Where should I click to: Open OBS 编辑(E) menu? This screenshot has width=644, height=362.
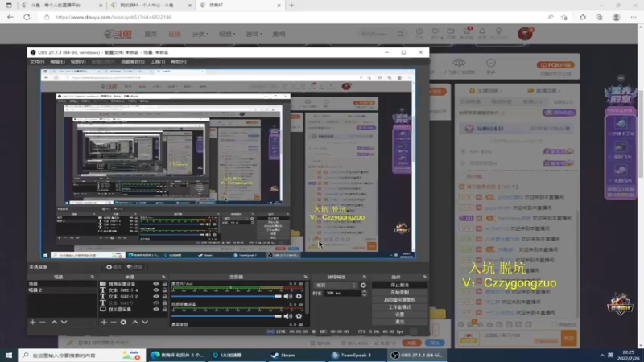(57, 62)
